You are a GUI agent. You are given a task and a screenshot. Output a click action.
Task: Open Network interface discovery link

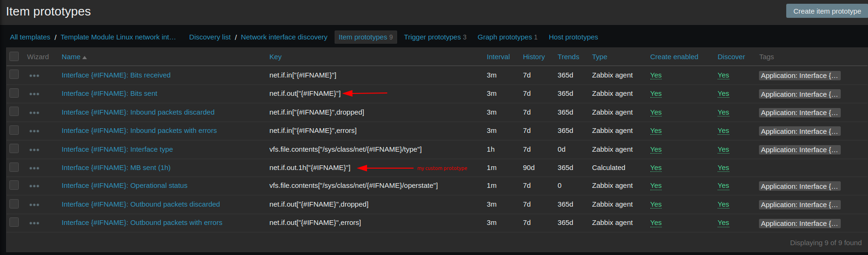pyautogui.click(x=284, y=37)
